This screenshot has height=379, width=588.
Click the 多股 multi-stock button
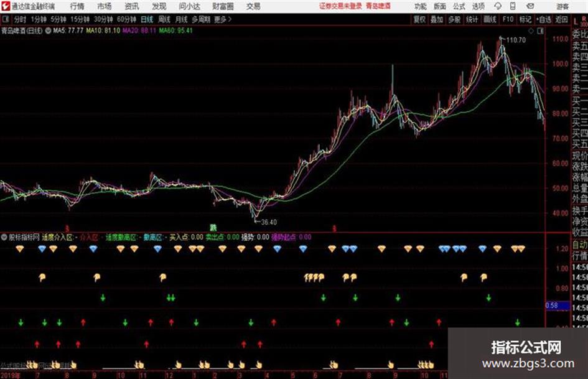point(454,19)
